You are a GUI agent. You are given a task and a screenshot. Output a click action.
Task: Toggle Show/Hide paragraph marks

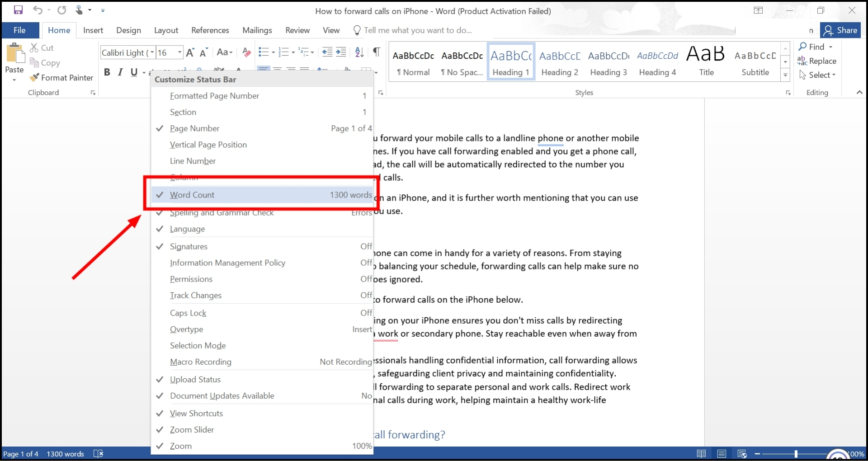tap(377, 52)
